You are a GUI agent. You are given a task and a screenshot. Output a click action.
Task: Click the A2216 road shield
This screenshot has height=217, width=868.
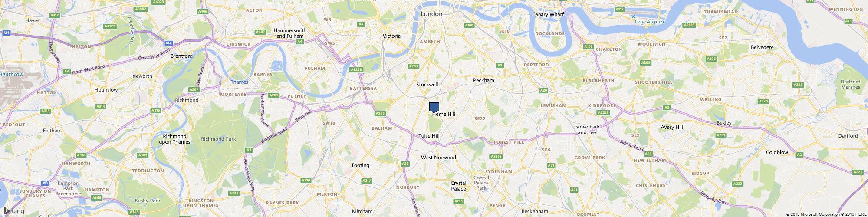tap(496, 156)
